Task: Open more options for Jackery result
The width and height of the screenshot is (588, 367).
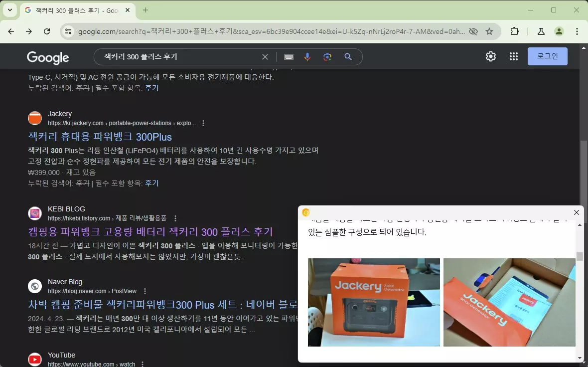Action: (203, 123)
